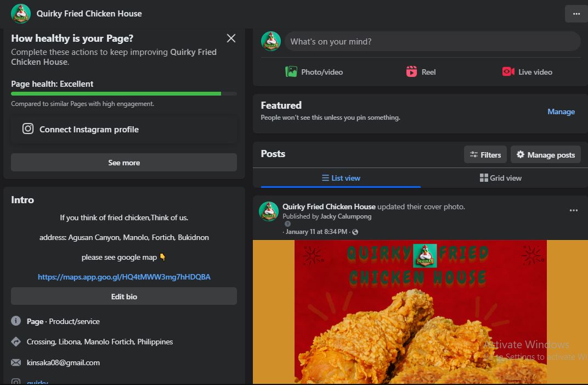
Task: Open the cover photo post options menu
Action: click(573, 210)
